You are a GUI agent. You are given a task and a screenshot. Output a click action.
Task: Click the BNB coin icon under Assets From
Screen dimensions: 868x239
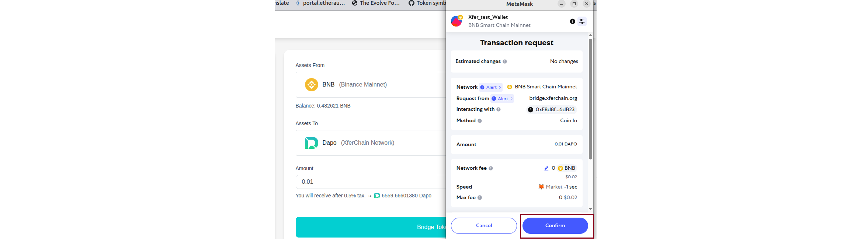click(x=312, y=85)
